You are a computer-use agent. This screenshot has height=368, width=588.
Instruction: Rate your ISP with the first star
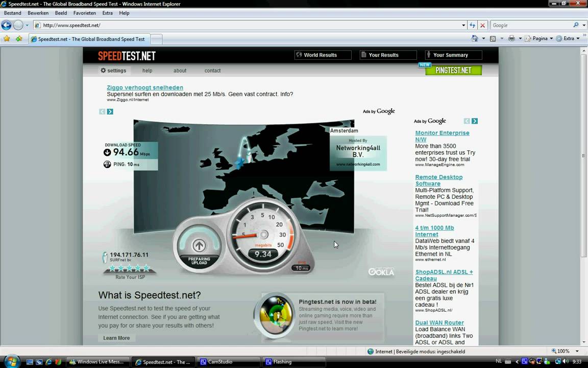[112, 268]
